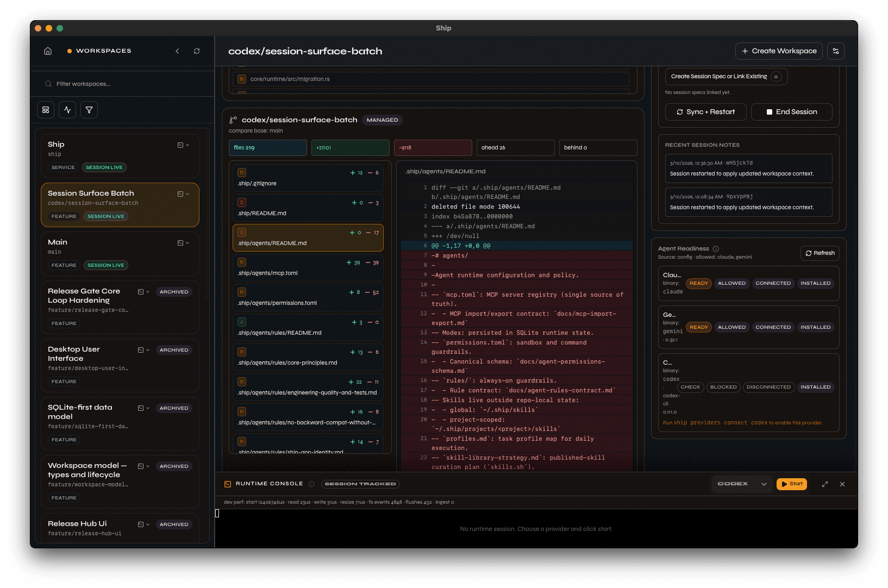This screenshot has height=588, width=888.
Task: Expand the runtime console to fullscreen
Action: [826, 484]
